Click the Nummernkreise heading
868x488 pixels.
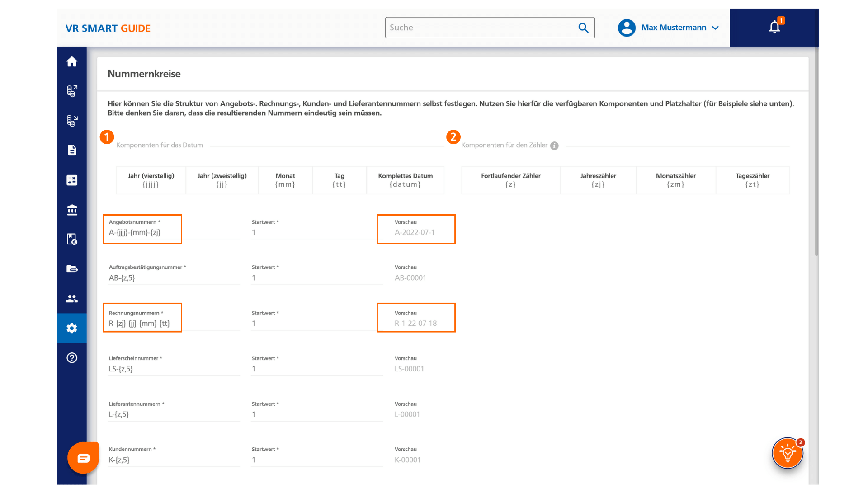click(x=144, y=74)
